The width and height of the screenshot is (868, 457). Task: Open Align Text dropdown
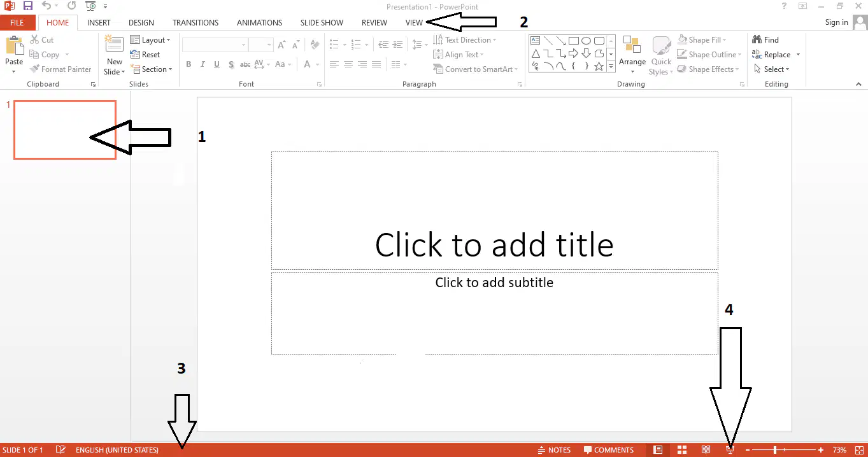[x=459, y=54]
